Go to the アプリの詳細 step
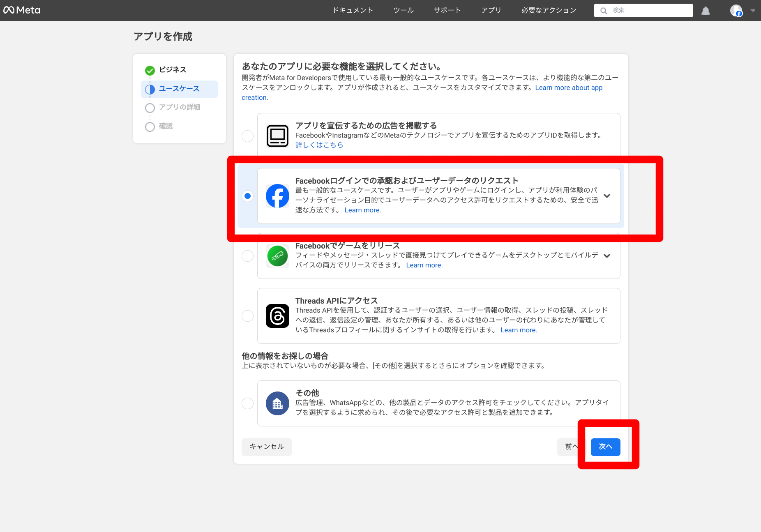761x532 pixels. coord(180,107)
